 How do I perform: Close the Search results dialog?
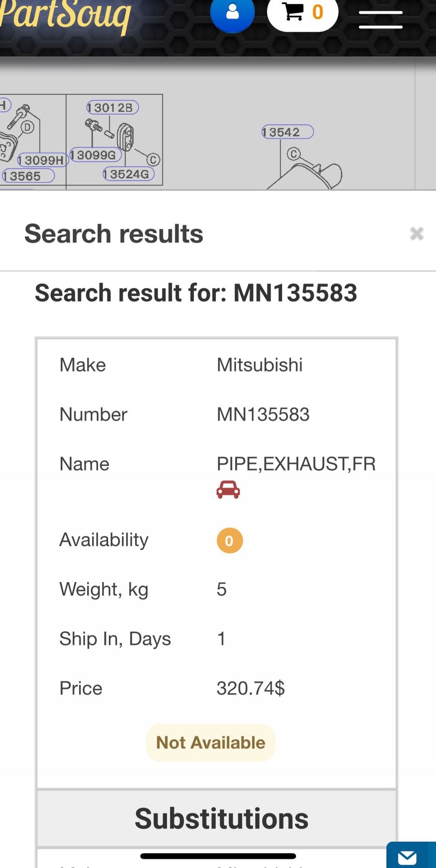(x=417, y=234)
